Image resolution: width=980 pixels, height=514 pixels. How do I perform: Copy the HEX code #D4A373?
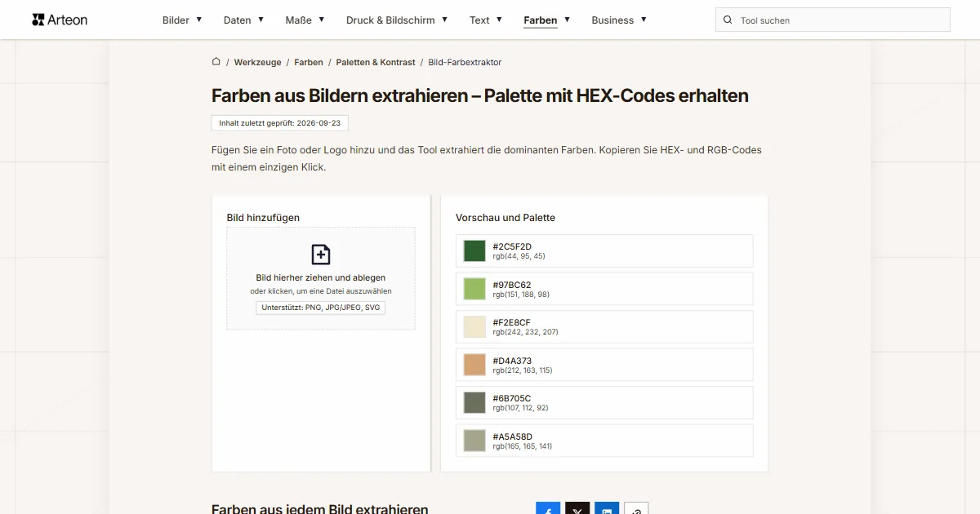512,361
